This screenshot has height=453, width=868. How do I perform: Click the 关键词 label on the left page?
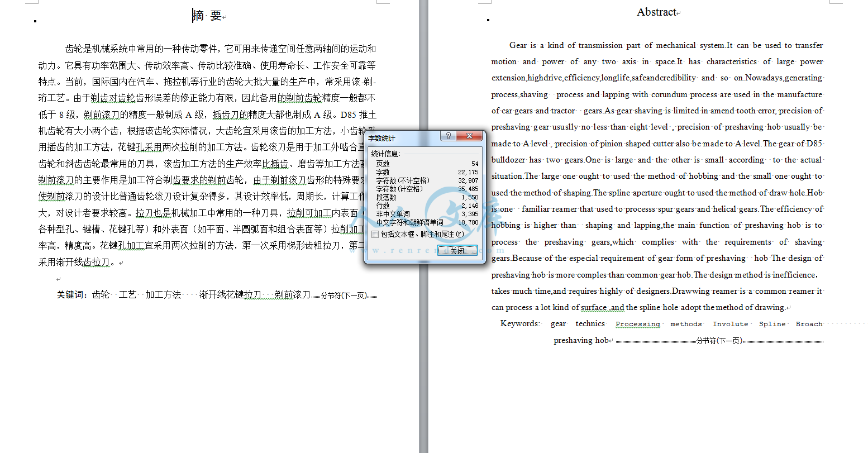(73, 294)
